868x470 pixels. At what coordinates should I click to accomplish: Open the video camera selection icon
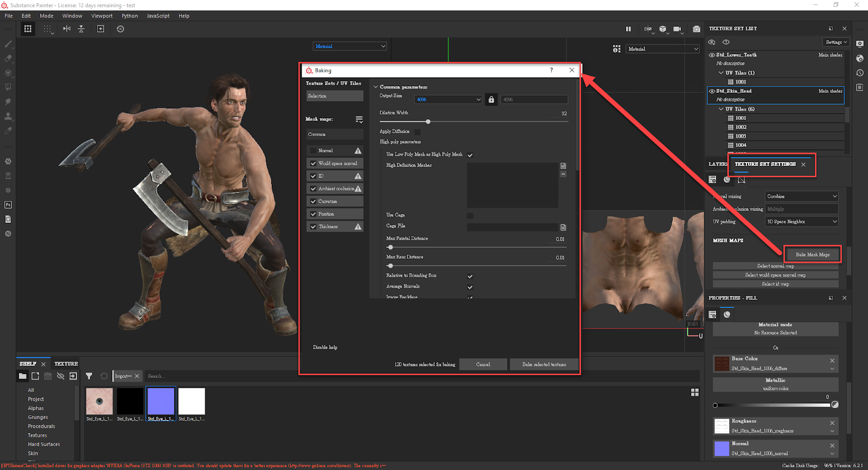(x=677, y=29)
